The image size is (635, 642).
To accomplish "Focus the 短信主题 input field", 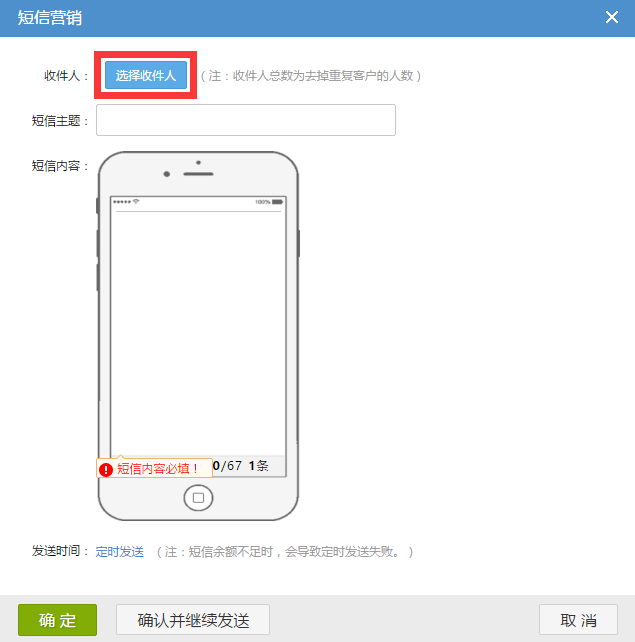I will coord(246,120).
